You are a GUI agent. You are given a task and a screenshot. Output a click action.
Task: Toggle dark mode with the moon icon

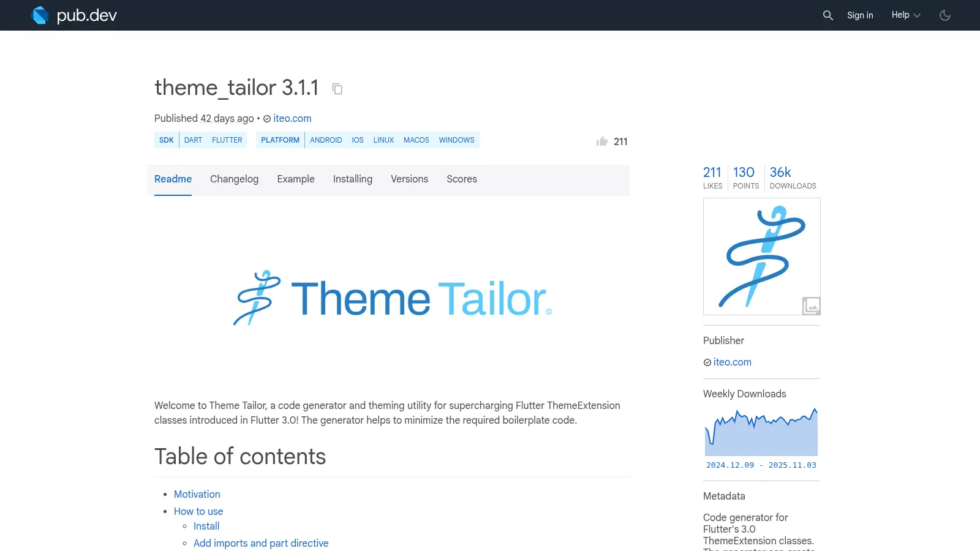pos(945,15)
